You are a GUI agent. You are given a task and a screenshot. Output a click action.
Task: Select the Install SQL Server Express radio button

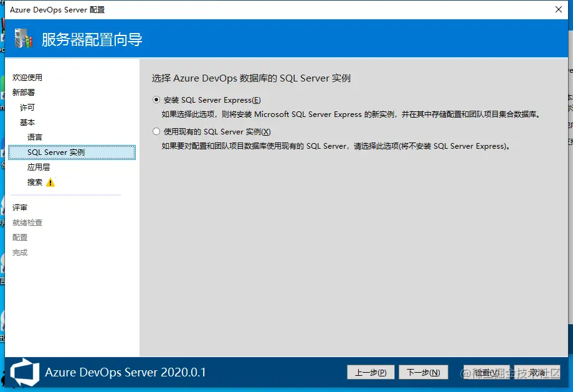coord(156,100)
